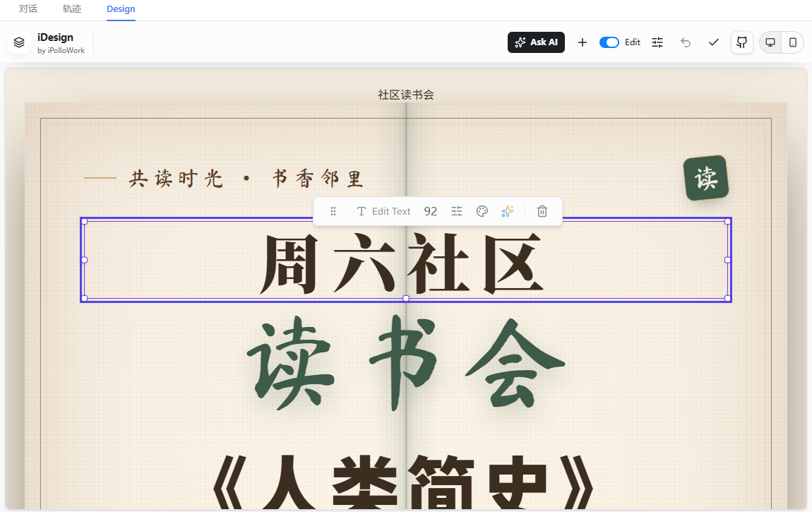Viewport: 812px width, 512px height.
Task: Click the Ask AI button
Action: pyautogui.click(x=536, y=42)
